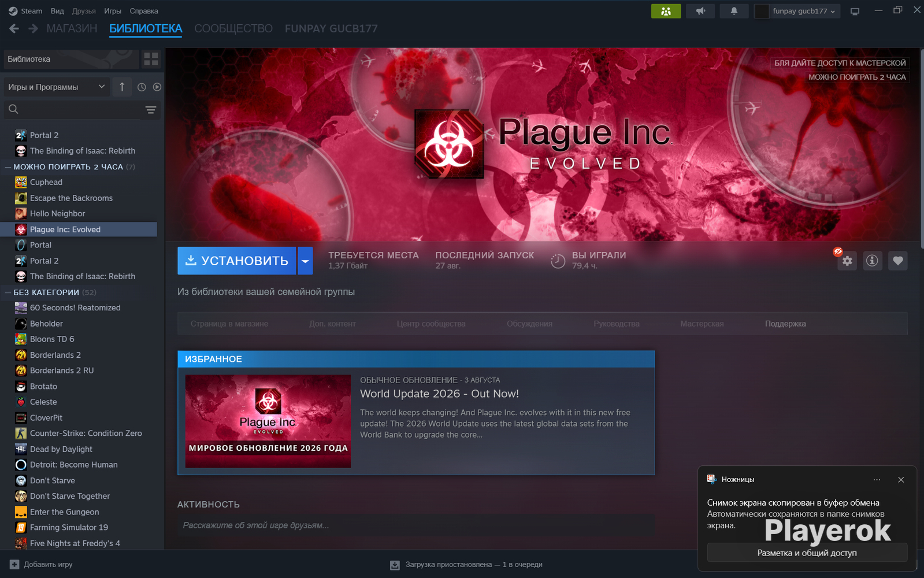Open the Вид menu
The width and height of the screenshot is (924, 578).
tap(57, 11)
